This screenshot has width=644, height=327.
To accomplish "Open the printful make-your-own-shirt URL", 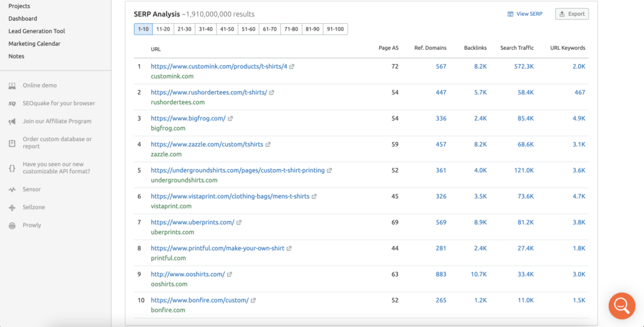I will (x=218, y=248).
